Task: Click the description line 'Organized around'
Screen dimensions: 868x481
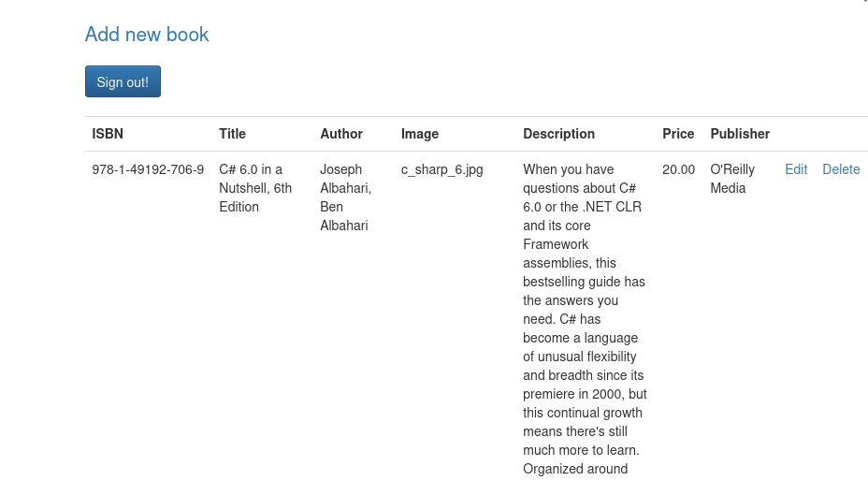Action: 575,469
